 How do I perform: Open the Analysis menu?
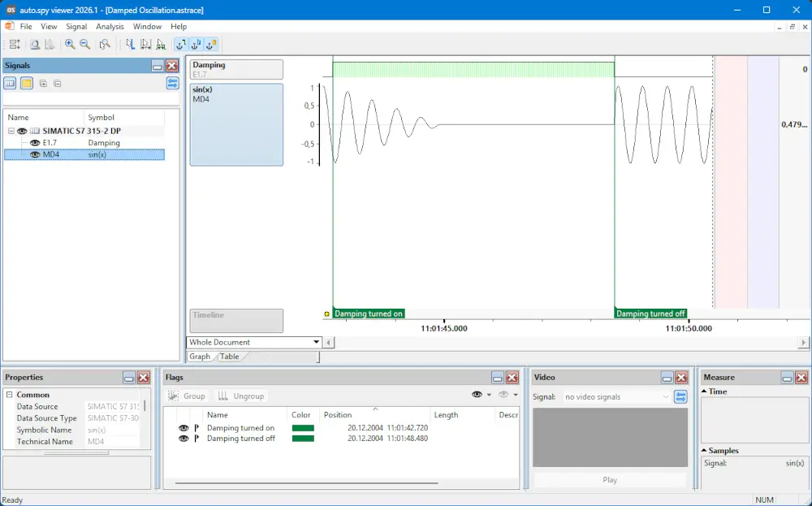click(110, 27)
